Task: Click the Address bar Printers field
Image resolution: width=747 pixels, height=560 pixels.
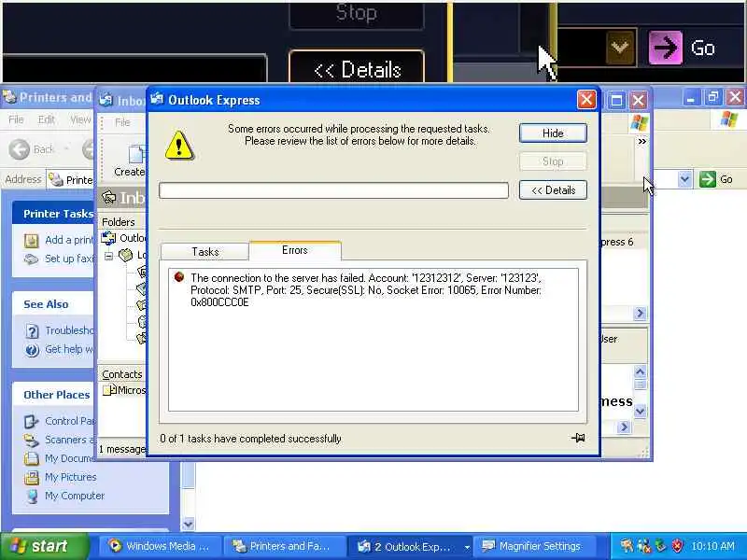Action: (71, 180)
